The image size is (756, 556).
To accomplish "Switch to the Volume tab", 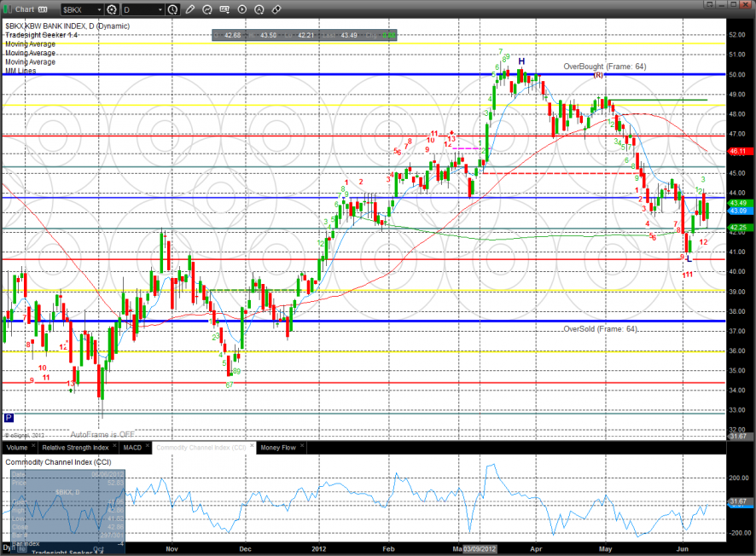I will [17, 447].
